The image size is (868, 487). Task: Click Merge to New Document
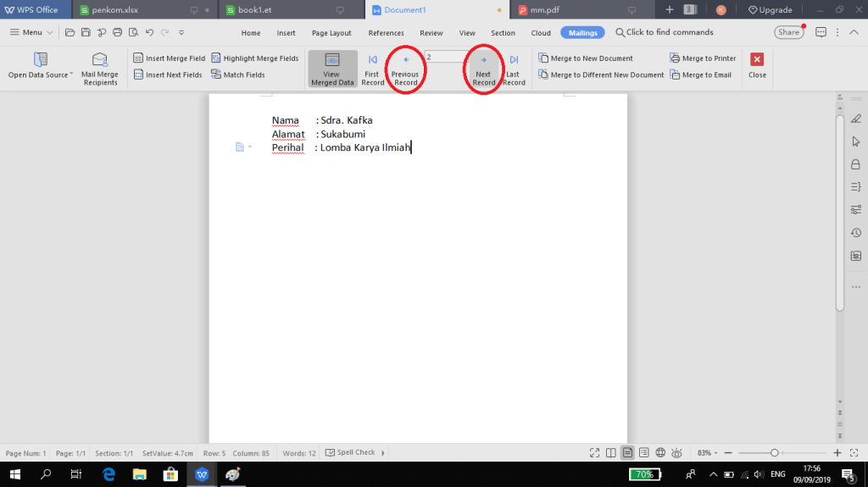585,58
